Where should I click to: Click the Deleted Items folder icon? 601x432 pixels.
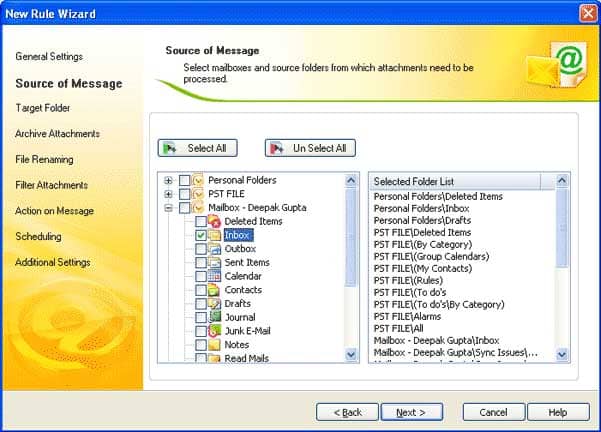coord(215,221)
